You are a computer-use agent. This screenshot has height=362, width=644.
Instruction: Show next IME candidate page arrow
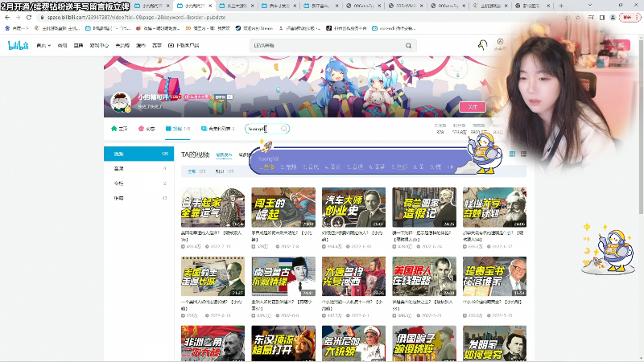coord(451,167)
